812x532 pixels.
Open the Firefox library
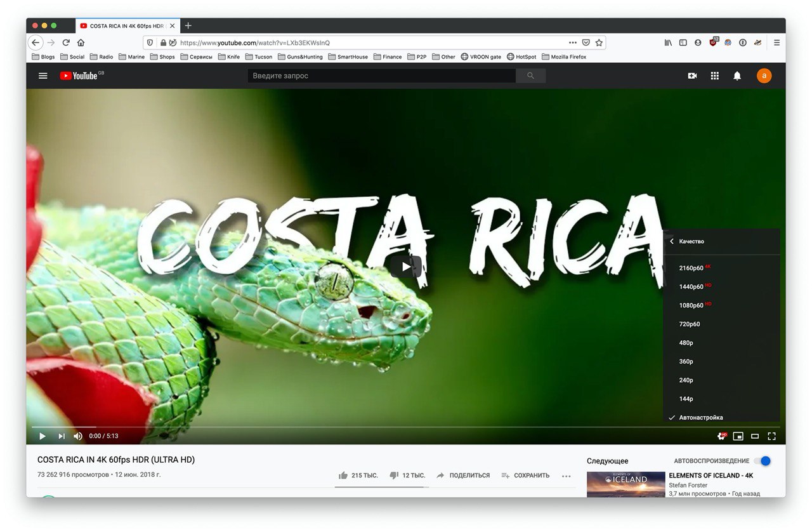[x=668, y=43]
